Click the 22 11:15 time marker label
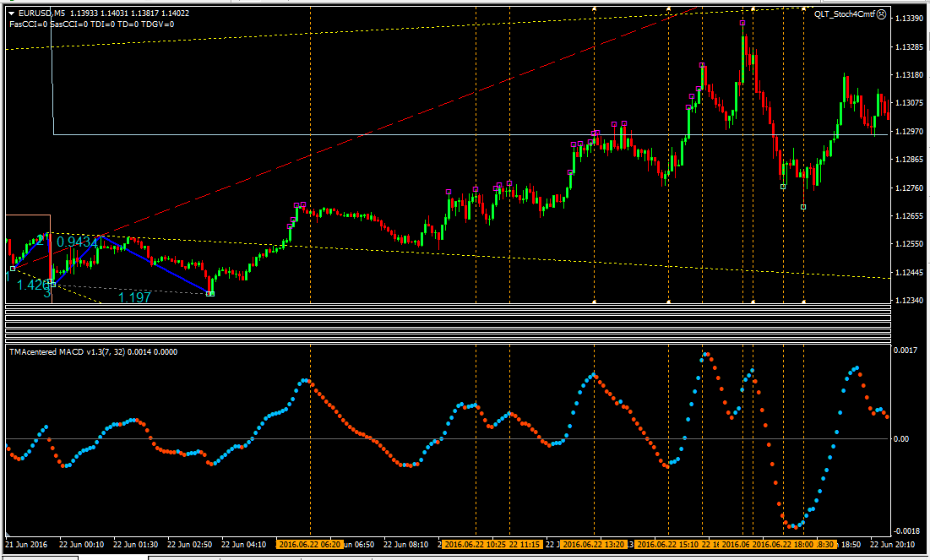 [525, 544]
